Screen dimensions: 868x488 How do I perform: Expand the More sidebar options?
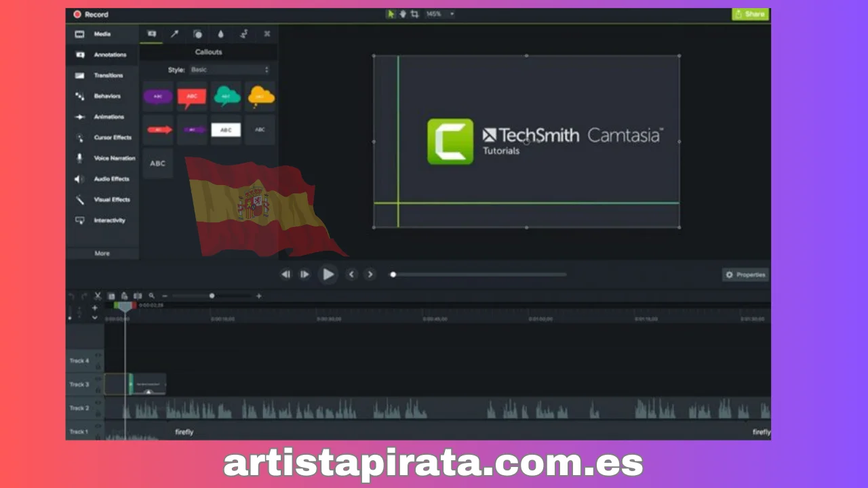point(102,253)
